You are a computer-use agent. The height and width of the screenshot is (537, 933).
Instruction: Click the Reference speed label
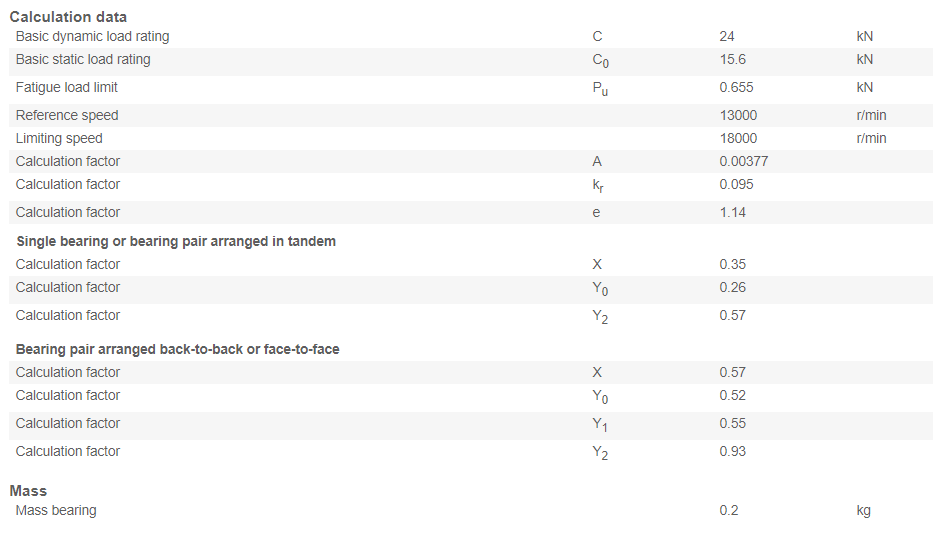(x=67, y=115)
